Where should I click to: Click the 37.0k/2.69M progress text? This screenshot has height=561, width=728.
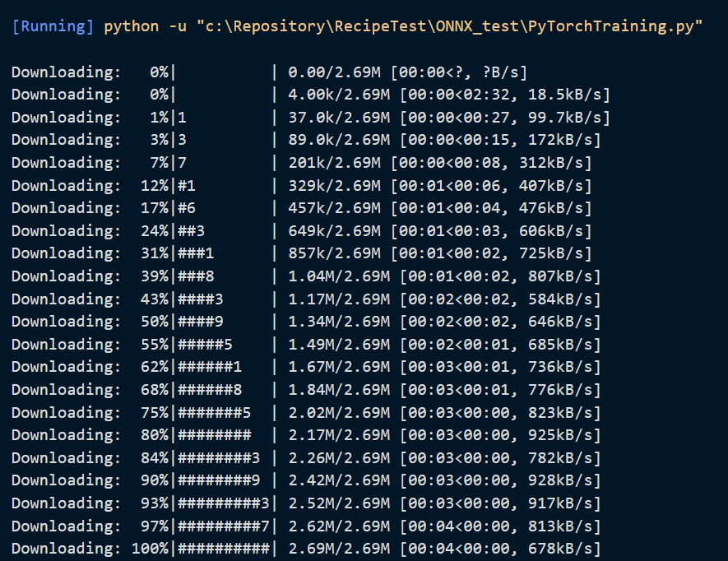(339, 118)
